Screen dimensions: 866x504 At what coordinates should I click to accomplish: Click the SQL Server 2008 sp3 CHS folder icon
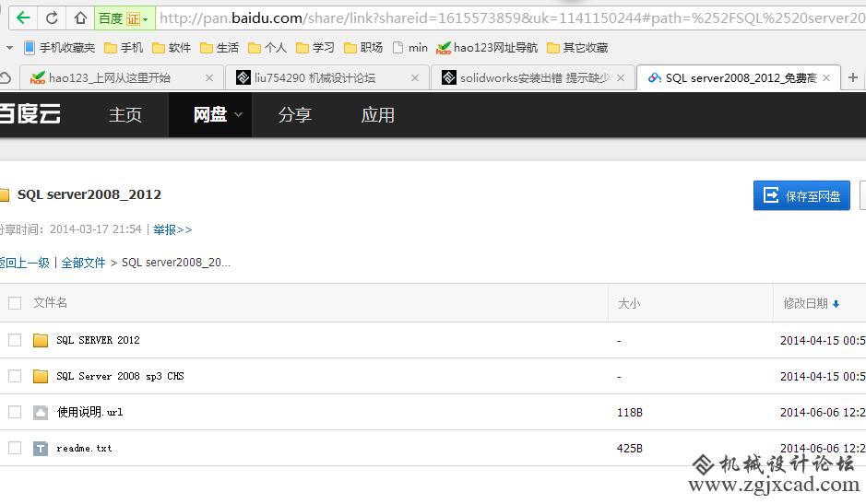(41, 376)
